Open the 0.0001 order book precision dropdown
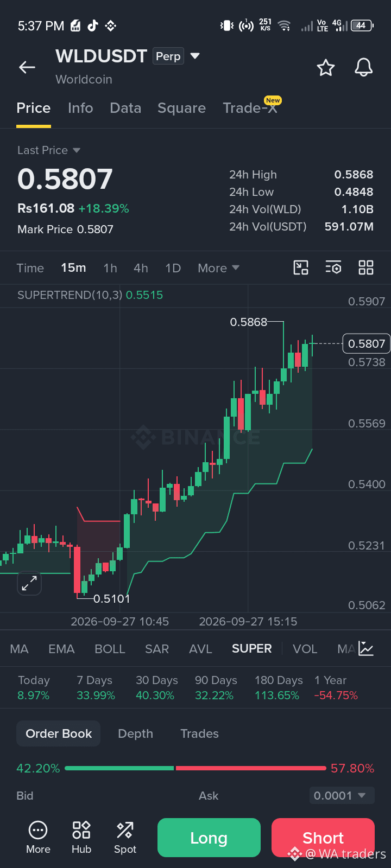391x868 pixels. (342, 796)
